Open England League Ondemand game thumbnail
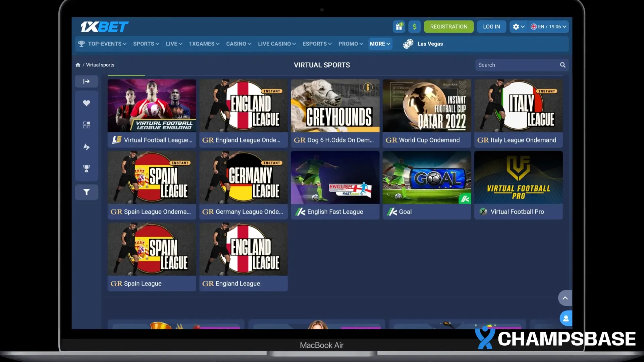Viewport: 644px width, 362px height. click(244, 106)
